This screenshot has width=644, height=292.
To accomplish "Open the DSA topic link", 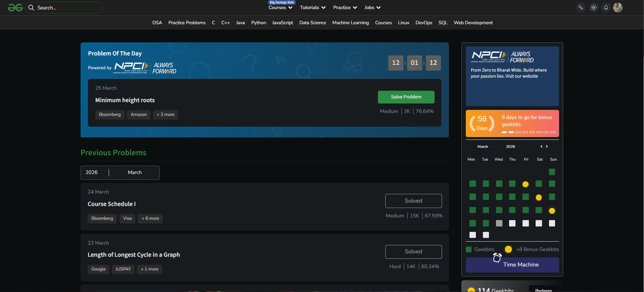I will [157, 23].
